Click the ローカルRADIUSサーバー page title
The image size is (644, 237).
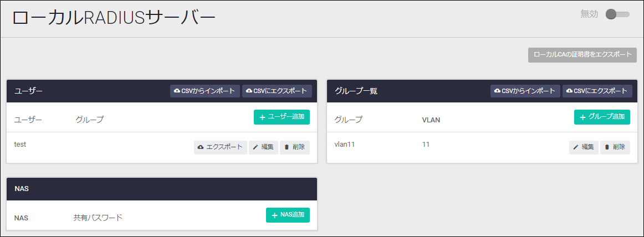coord(114,18)
